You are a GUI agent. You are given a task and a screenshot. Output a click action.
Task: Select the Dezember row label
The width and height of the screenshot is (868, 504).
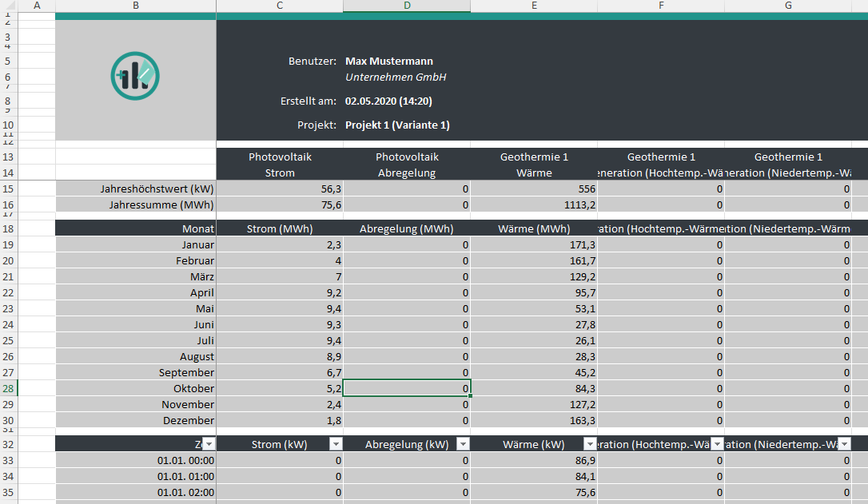136,420
